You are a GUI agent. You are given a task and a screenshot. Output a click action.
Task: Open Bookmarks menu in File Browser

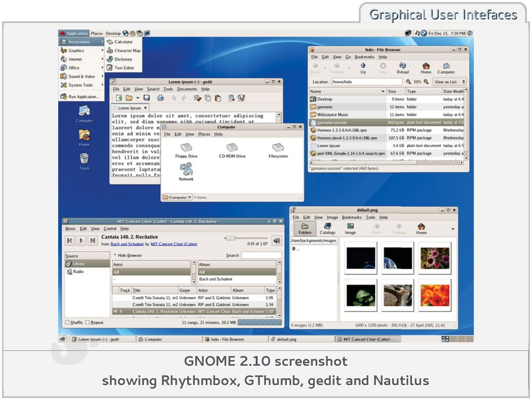click(x=364, y=57)
